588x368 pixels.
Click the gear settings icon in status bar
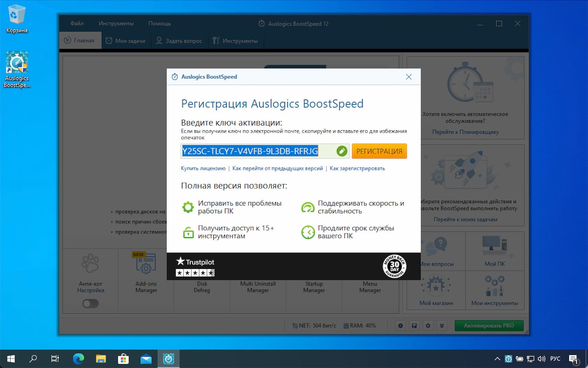tap(428, 326)
